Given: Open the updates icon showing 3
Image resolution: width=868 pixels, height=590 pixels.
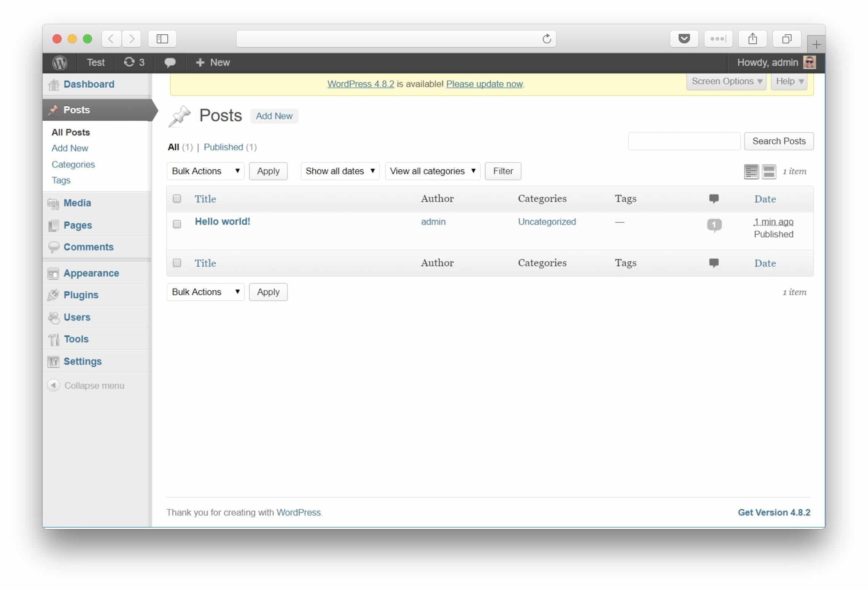Looking at the screenshot, I should point(134,62).
